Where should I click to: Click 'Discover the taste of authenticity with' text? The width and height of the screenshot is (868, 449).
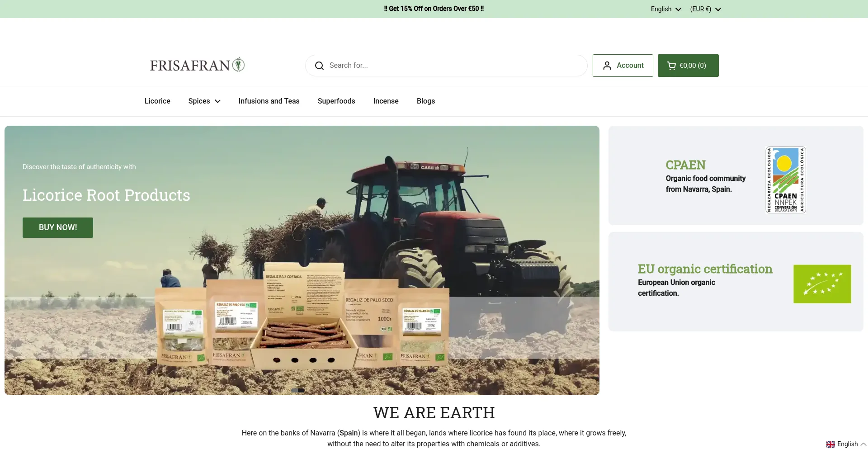click(x=79, y=167)
